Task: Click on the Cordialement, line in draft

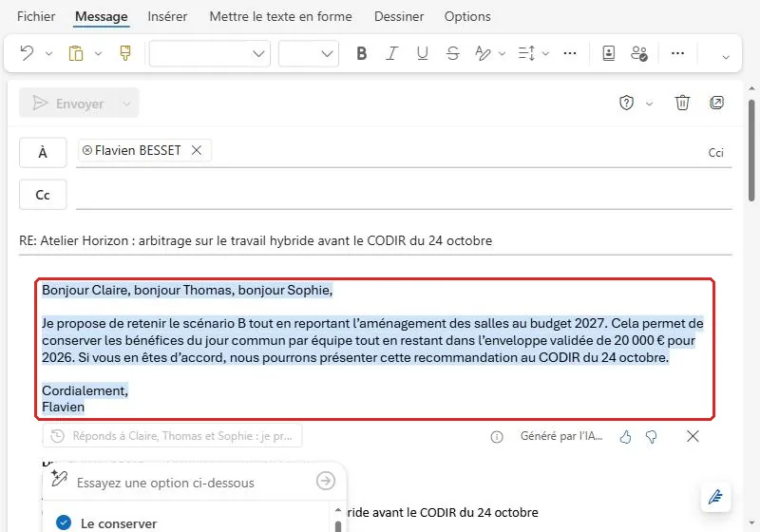Action: (x=85, y=390)
